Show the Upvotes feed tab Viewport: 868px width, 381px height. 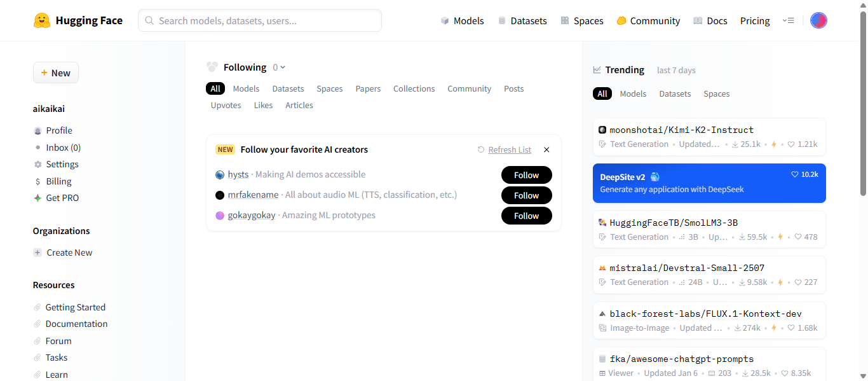226,105
